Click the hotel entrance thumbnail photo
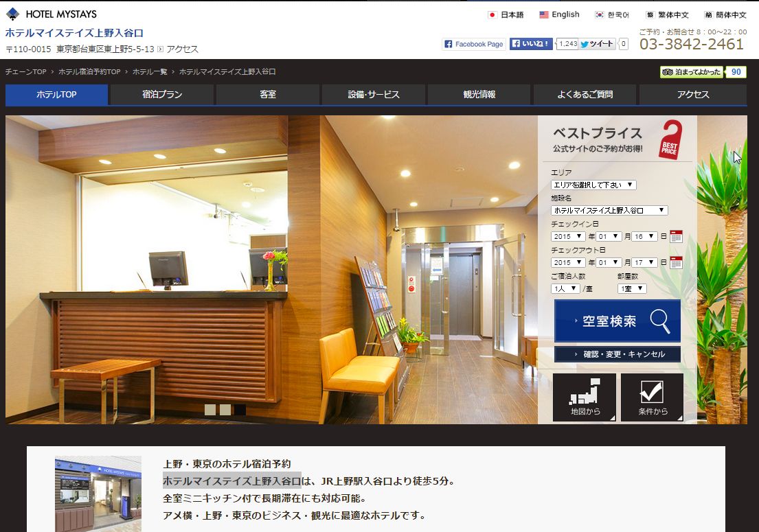The image size is (759, 532). click(x=98, y=493)
